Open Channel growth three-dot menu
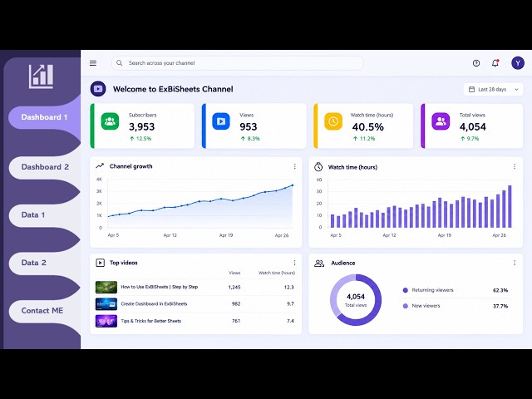Viewport: 532px width, 399px height. (x=294, y=166)
